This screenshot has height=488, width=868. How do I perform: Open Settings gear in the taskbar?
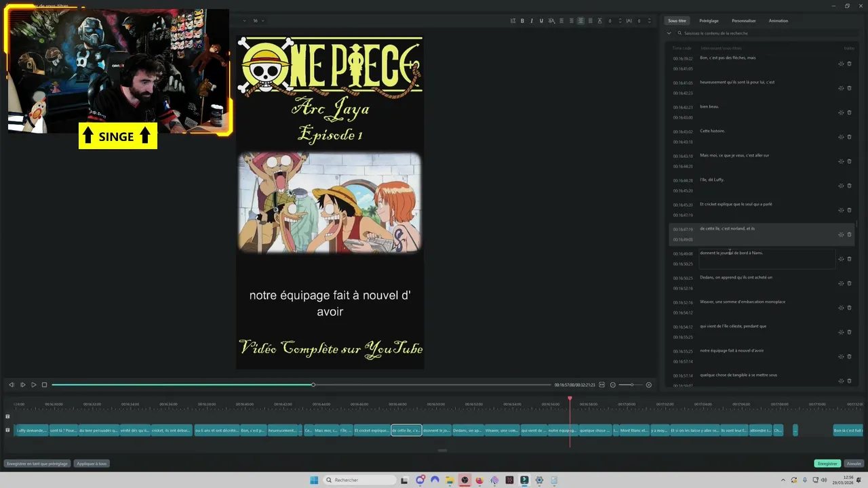[539, 480]
